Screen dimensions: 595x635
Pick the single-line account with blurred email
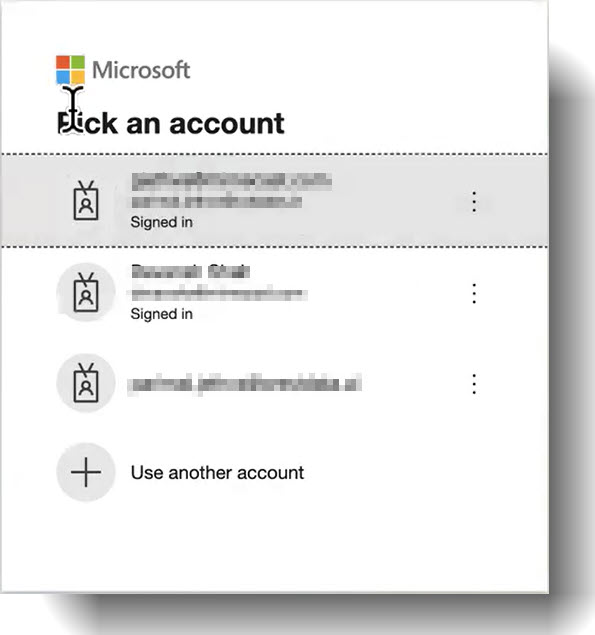click(x=245, y=384)
